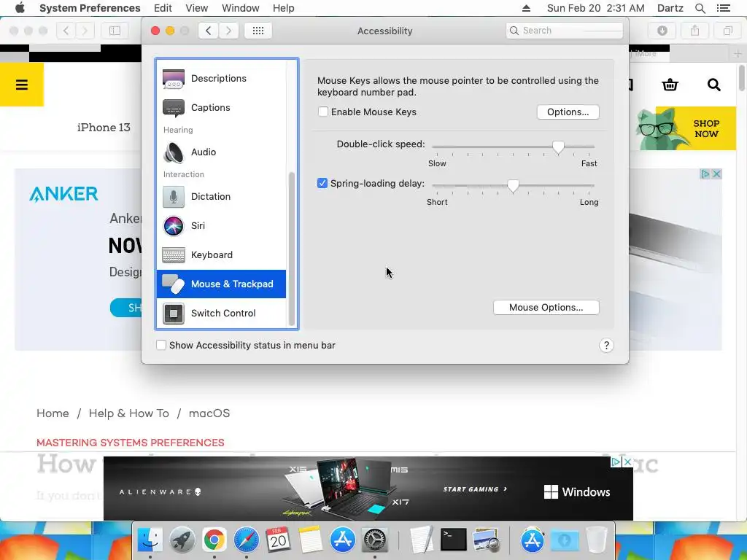Click the Dartz user name in menu bar
Viewport: 747px width, 560px height.
[x=670, y=8]
